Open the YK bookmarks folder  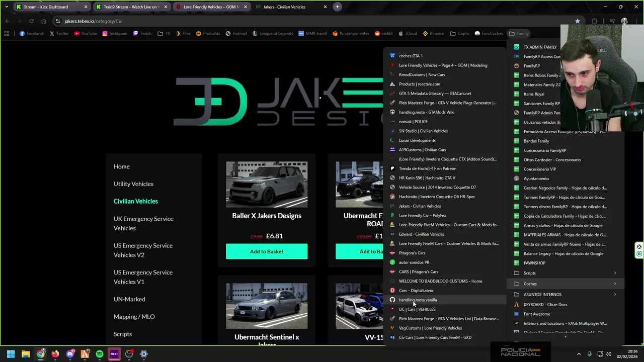pyautogui.click(x=164, y=34)
